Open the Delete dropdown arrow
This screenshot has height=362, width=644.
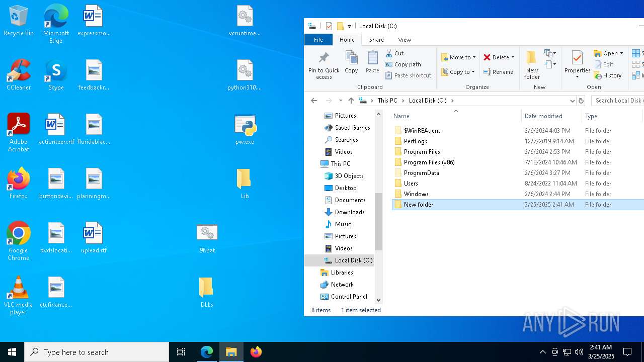513,57
